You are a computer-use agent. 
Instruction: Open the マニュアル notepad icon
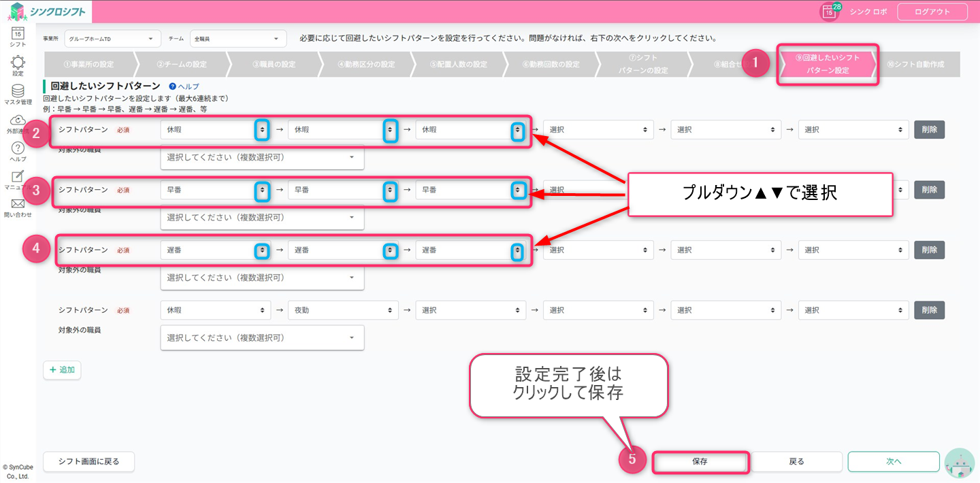tap(18, 178)
